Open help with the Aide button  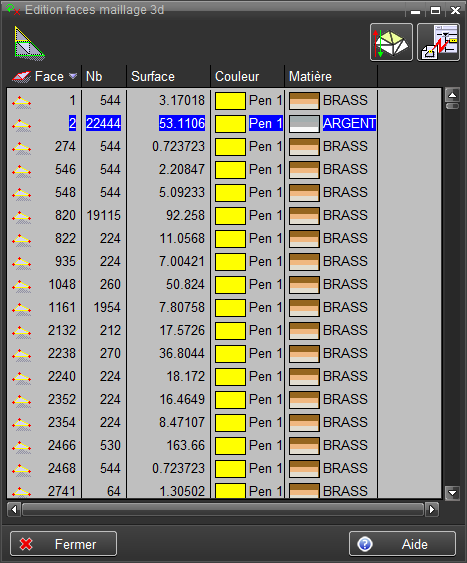(x=402, y=544)
